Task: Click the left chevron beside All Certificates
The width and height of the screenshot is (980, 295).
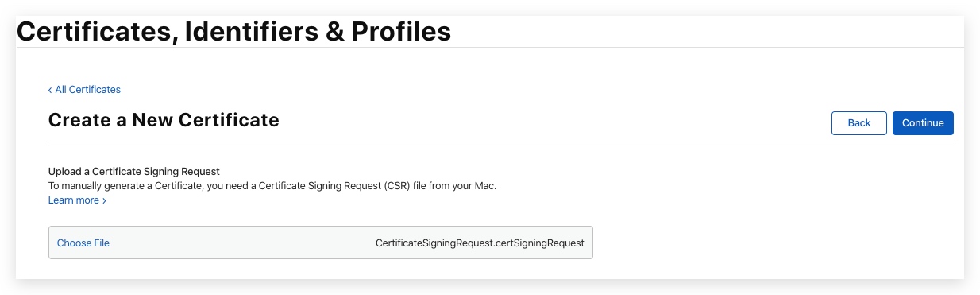Action: coord(50,90)
